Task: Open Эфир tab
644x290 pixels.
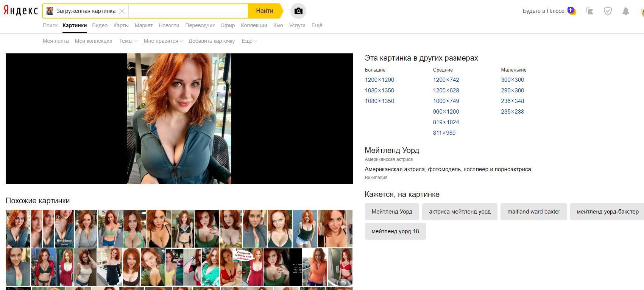Action: pos(228,25)
